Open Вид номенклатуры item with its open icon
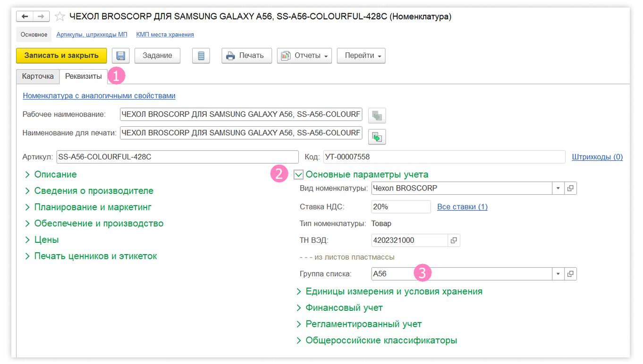 click(x=570, y=188)
